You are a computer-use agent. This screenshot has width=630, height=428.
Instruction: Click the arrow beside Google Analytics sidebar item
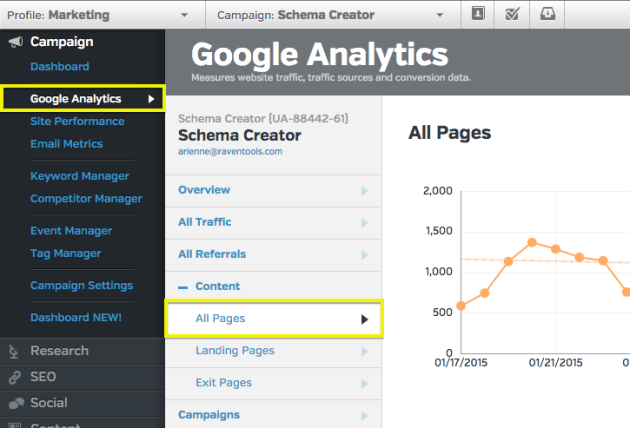pyautogui.click(x=151, y=99)
